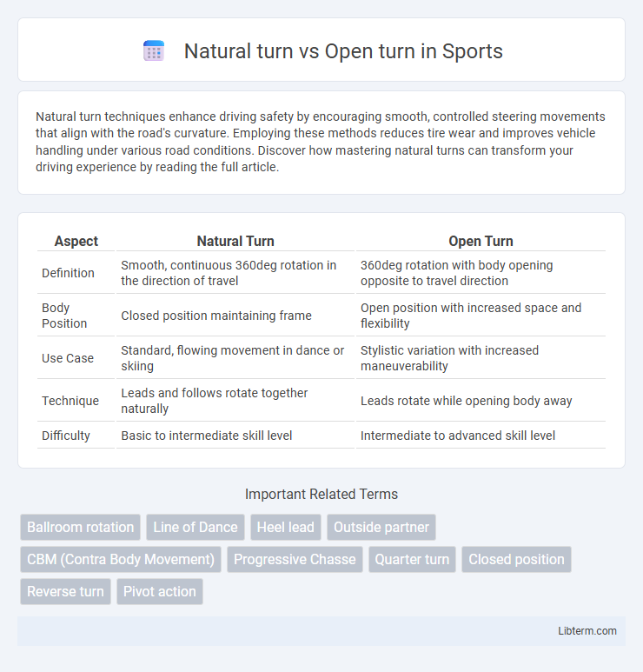Screen dimensions: 643x672
Task: Click the calendar grid icon beside the title
Action: 153,51
